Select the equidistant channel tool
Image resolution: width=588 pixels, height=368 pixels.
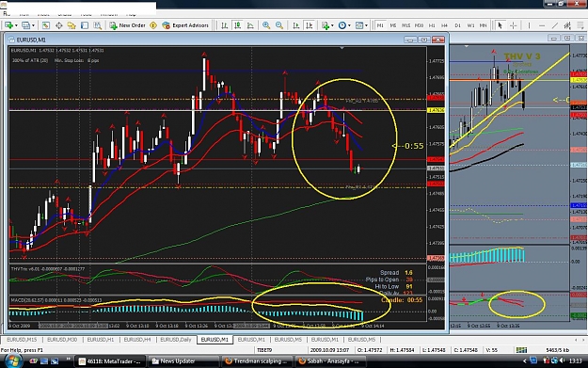(567, 25)
